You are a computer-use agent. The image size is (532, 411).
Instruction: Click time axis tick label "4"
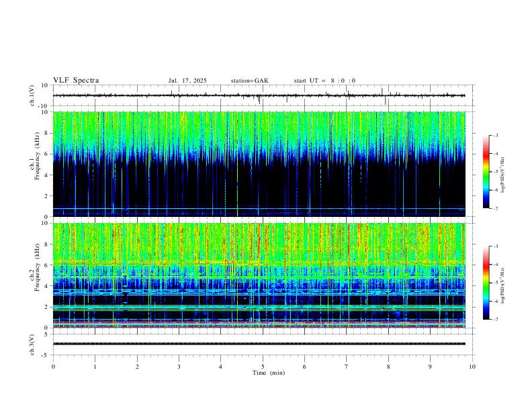[x=220, y=367]
